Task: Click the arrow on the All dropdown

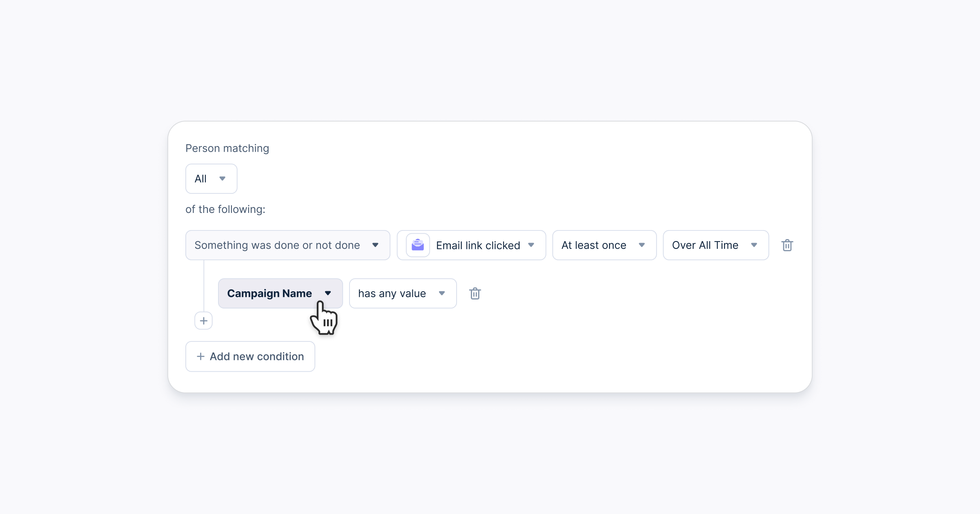Action: 223,179
